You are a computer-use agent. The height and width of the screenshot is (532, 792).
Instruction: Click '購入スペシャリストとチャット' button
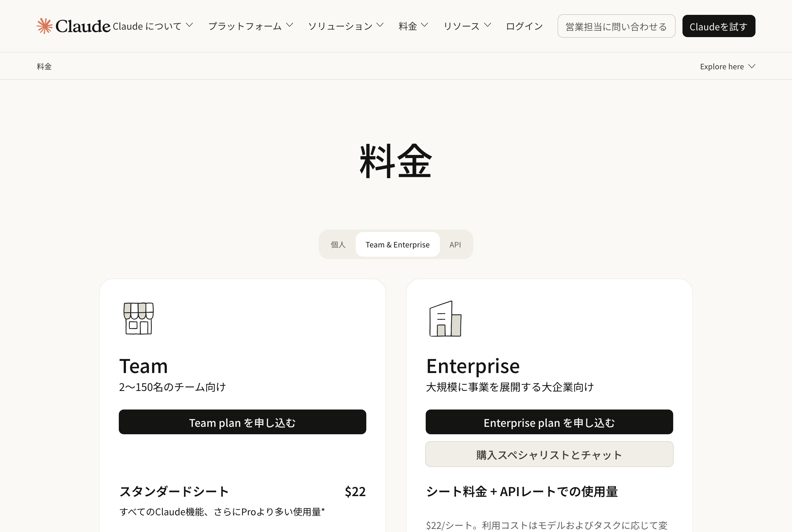tap(549, 454)
